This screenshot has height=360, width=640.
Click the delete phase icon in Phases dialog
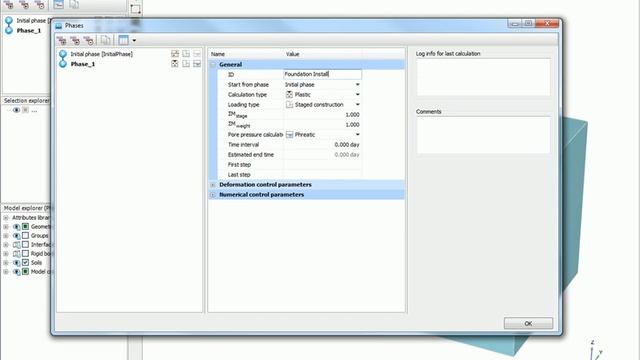[89, 40]
